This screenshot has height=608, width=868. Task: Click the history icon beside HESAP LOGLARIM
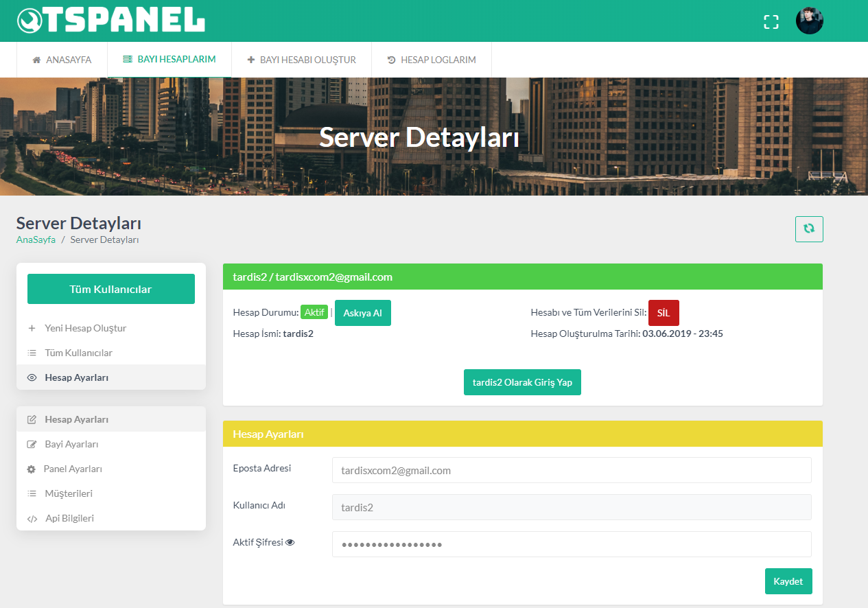392,60
